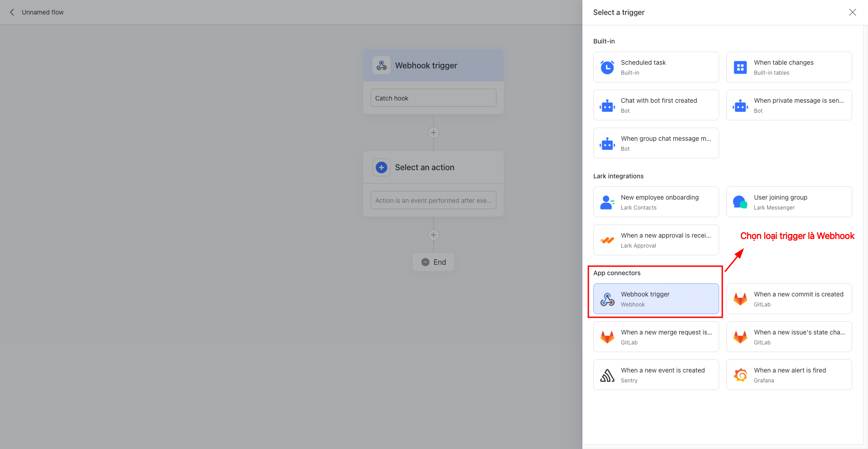Click the plus button above the End node
This screenshot has width=868, height=449.
pos(433,234)
